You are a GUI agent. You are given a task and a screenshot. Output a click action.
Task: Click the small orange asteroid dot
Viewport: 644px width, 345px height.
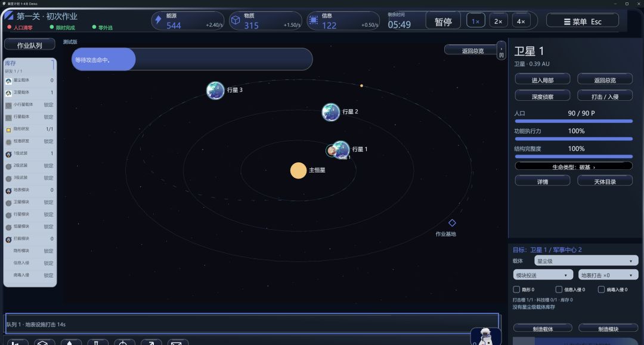[361, 85]
